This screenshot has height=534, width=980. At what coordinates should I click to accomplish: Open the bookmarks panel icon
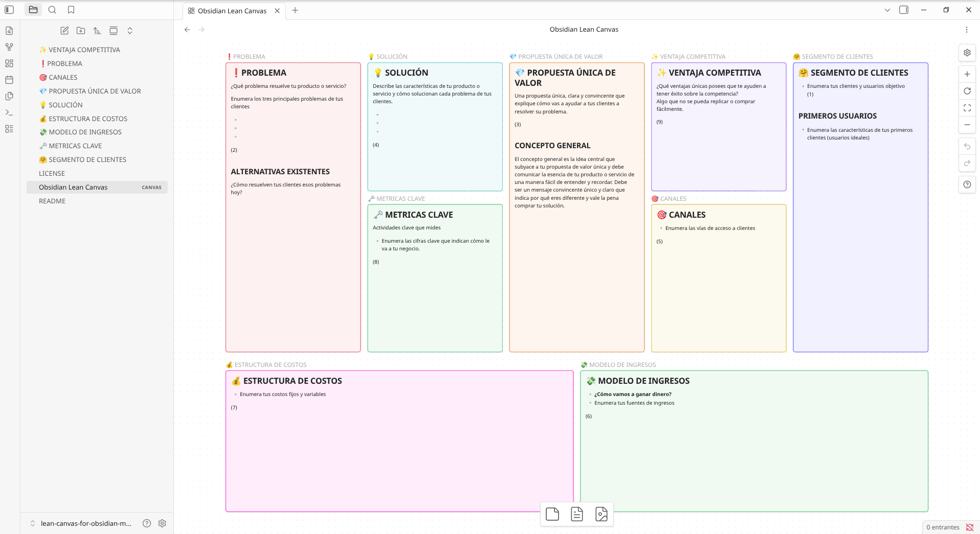tap(71, 10)
